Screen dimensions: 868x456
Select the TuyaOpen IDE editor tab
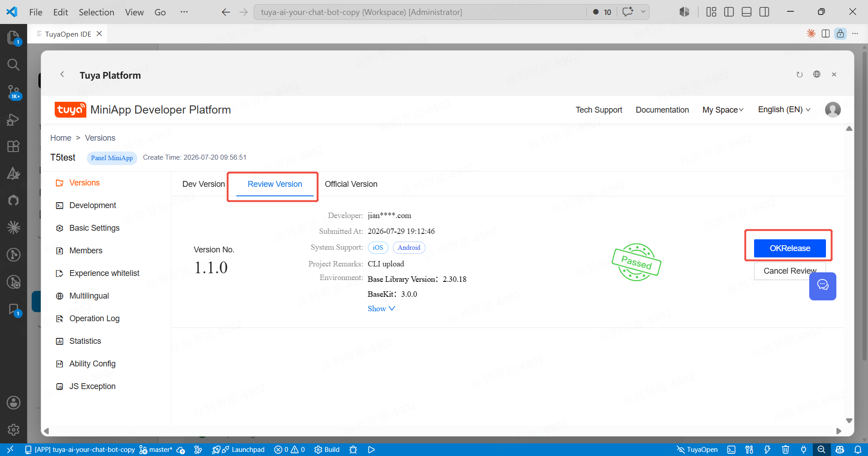[x=68, y=34]
